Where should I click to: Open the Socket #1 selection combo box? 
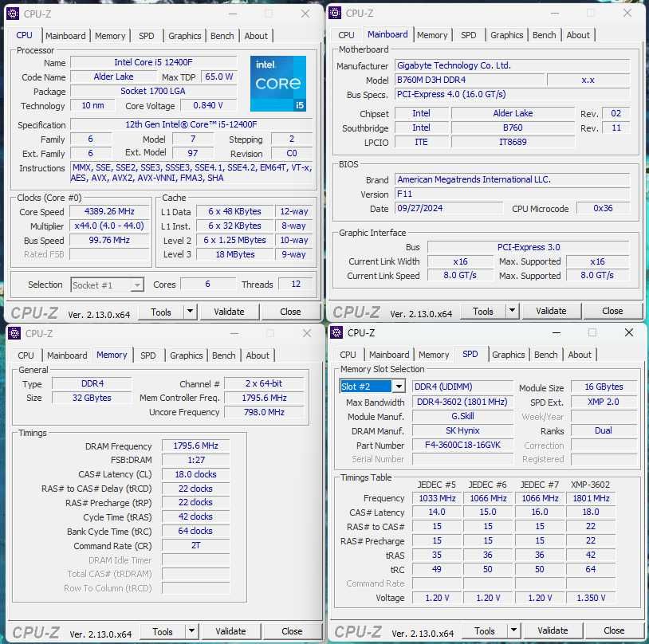107,285
